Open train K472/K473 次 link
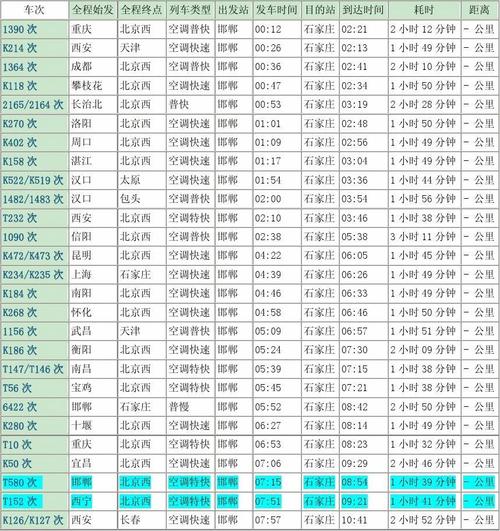500x531 pixels. [33, 256]
